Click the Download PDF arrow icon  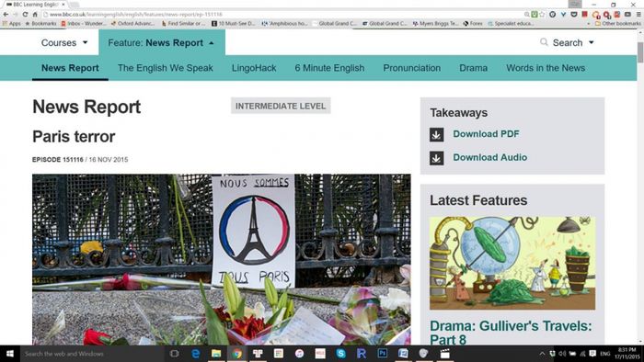pyautogui.click(x=436, y=134)
